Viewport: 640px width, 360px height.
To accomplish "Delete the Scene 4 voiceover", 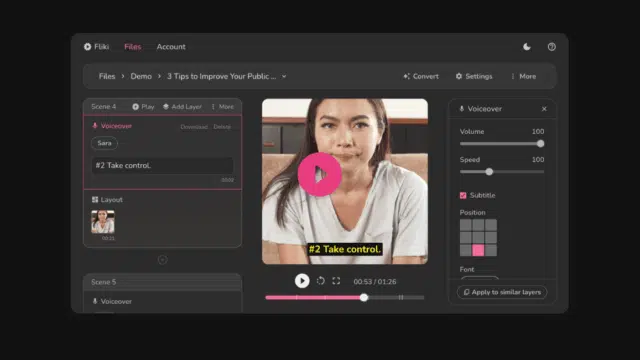I will tap(222, 127).
